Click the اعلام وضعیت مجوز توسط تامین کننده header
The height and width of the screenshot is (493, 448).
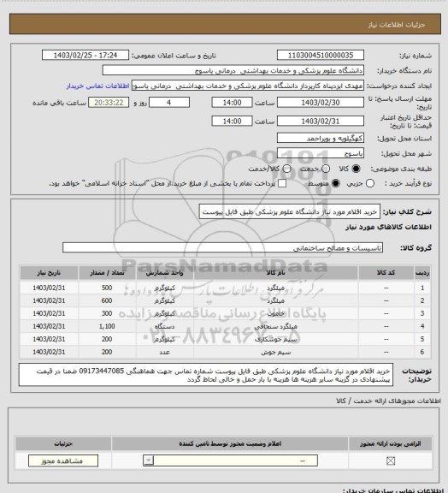[230, 443]
